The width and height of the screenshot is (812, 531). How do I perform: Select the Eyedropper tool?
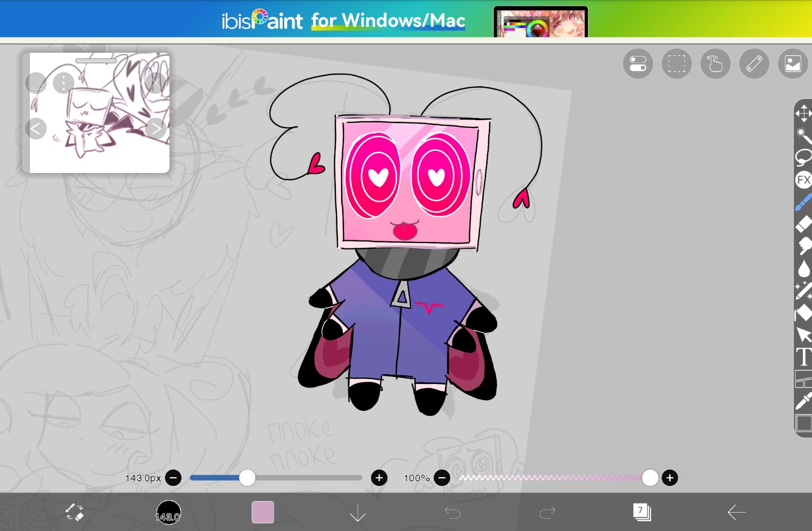(x=803, y=401)
